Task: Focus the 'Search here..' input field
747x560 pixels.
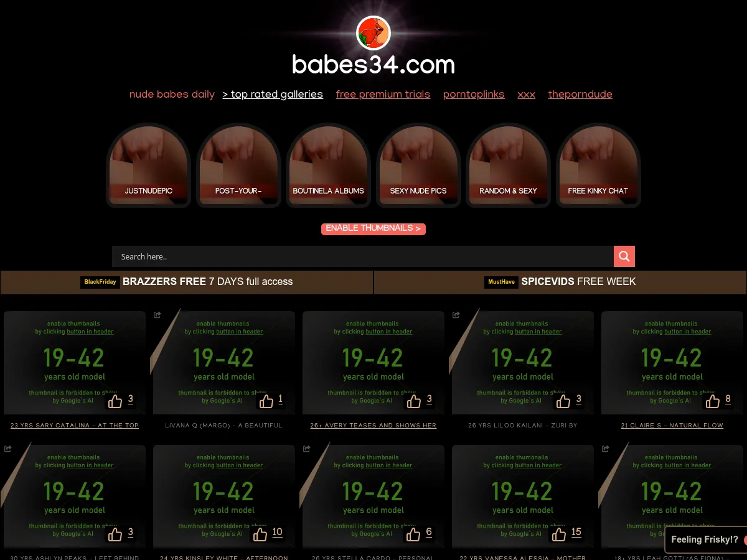Action: click(363, 256)
